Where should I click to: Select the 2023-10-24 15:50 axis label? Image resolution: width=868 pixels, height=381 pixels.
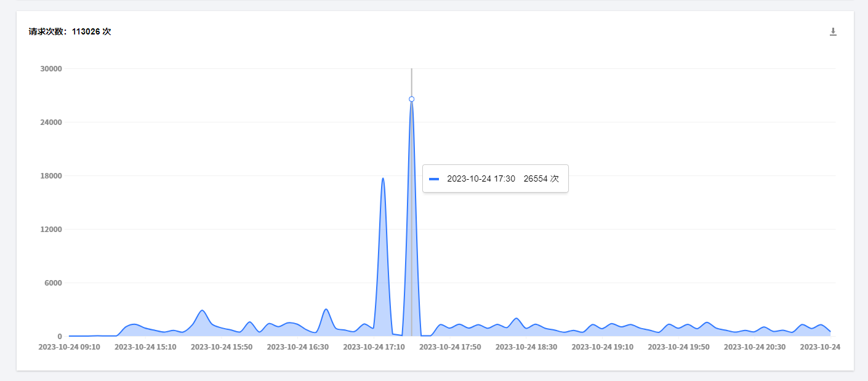point(222,347)
